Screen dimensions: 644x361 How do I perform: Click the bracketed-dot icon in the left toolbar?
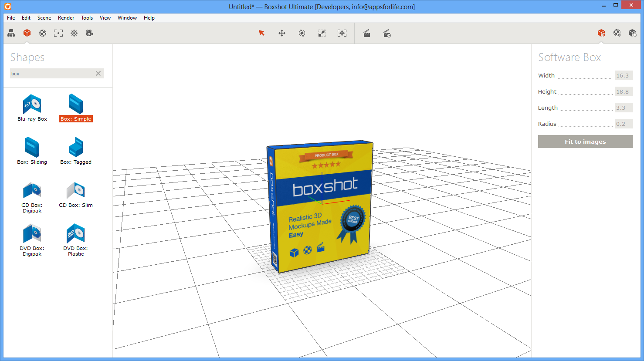point(58,33)
